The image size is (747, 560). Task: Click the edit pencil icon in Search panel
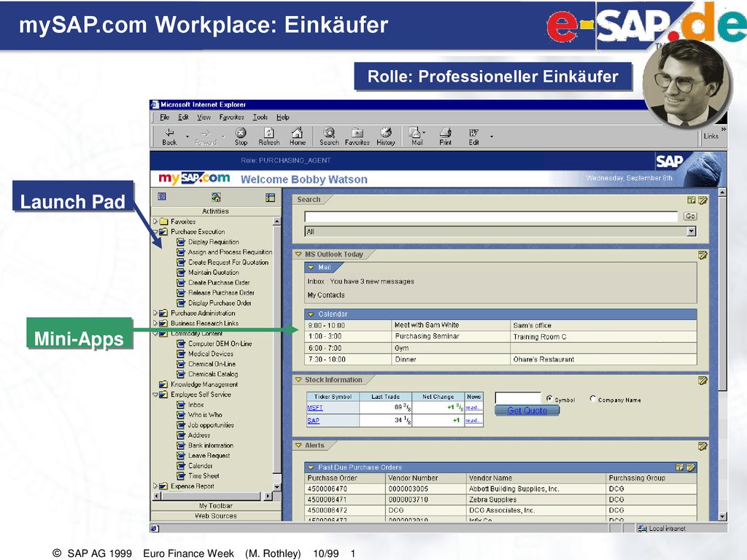point(703,200)
